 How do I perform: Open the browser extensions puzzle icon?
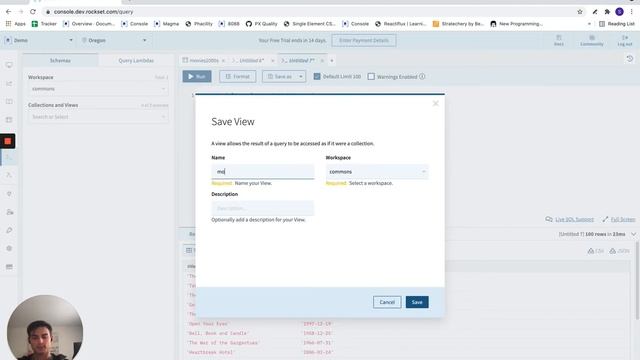pos(607,12)
